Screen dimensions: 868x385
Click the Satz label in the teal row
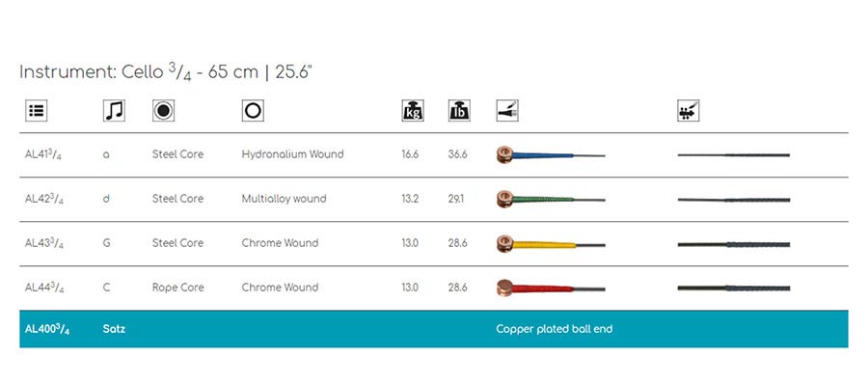pyautogui.click(x=114, y=329)
